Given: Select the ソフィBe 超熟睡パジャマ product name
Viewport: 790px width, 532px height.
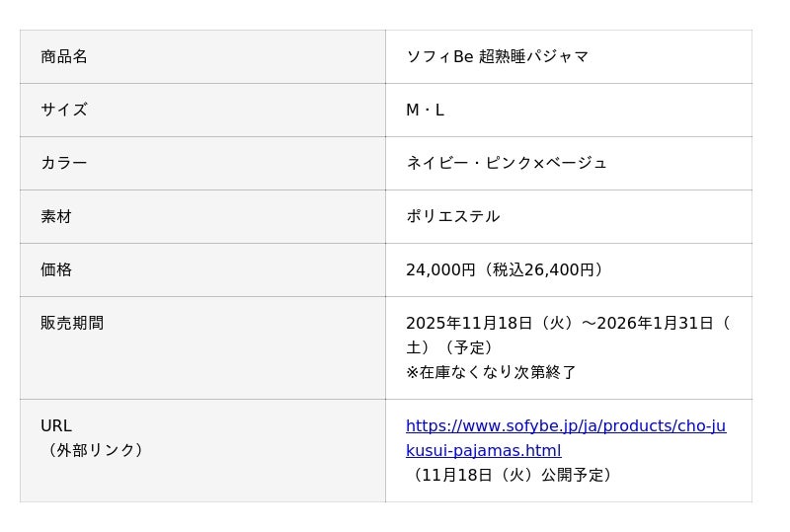Looking at the screenshot, I should tap(497, 56).
